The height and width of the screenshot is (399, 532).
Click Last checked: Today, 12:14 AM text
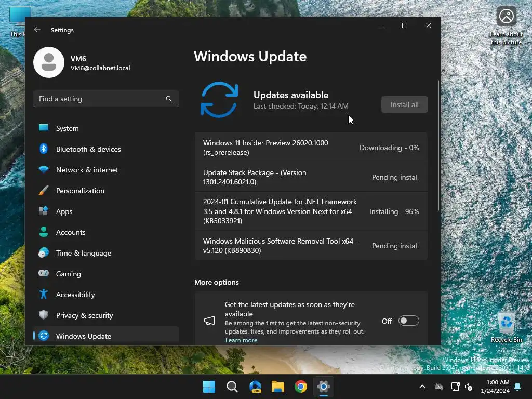(301, 106)
